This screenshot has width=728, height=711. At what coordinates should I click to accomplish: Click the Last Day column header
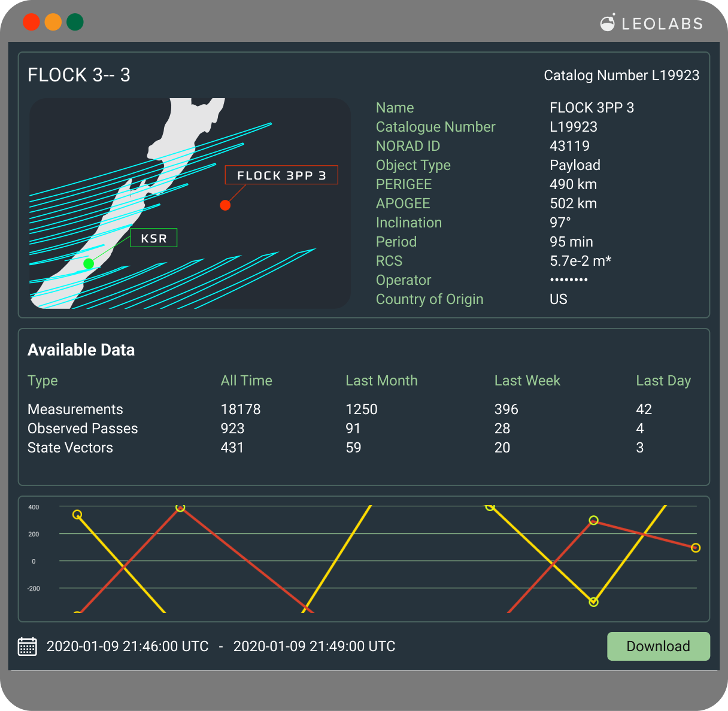point(663,381)
